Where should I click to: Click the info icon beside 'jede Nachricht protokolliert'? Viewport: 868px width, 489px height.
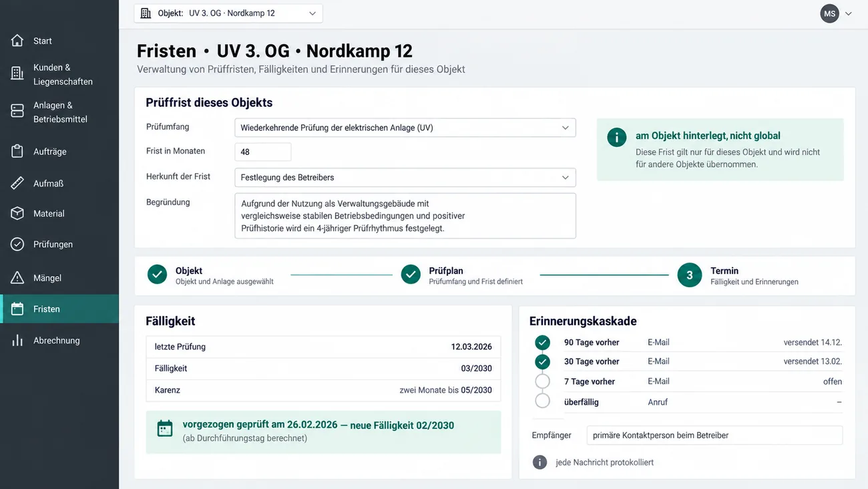539,462
